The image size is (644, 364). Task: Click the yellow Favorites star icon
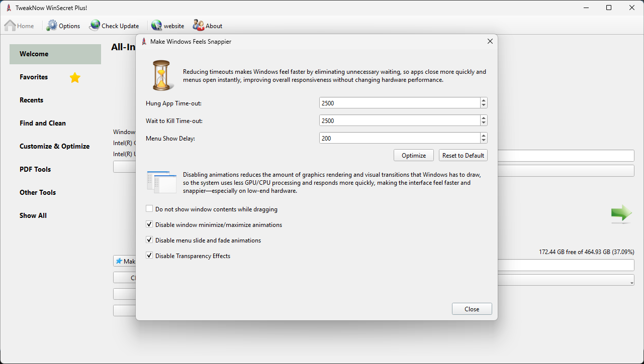coord(75,77)
